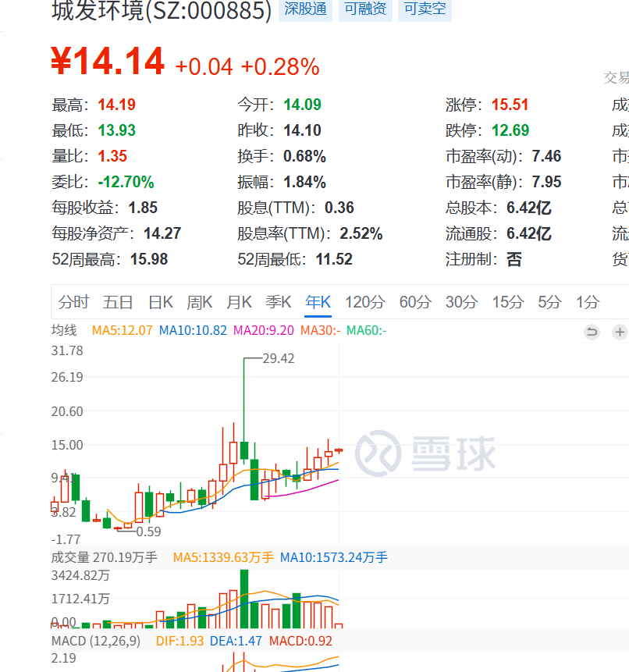Show the 15分 chart
This screenshot has height=672, width=629.
tap(508, 302)
